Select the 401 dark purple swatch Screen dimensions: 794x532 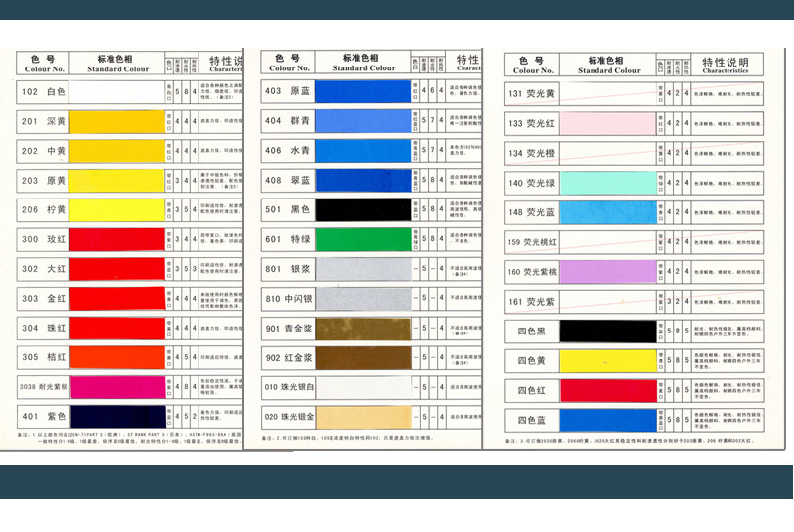coord(117,416)
